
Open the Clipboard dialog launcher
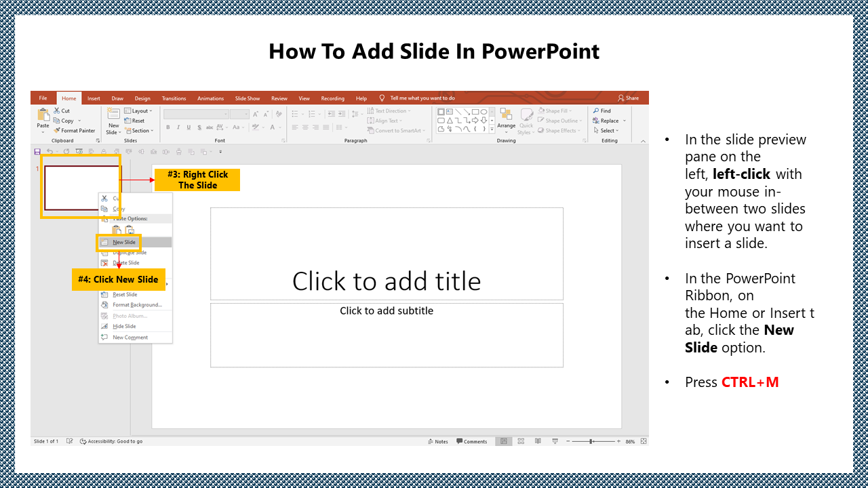tap(98, 140)
